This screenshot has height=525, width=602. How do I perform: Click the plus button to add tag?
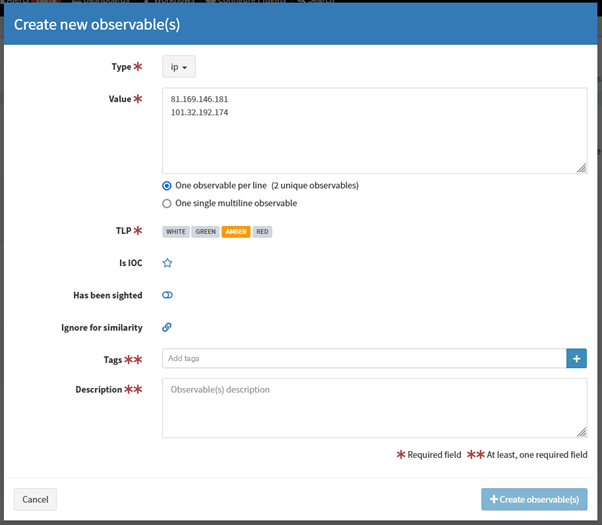576,358
